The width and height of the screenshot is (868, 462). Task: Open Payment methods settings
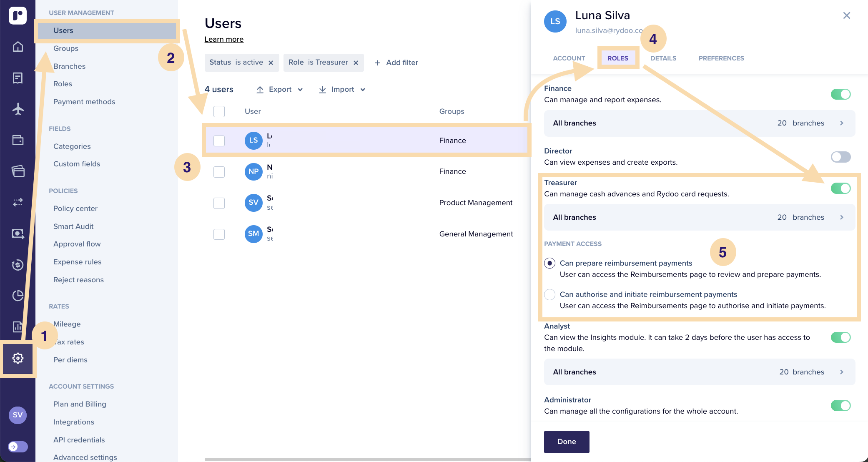[x=84, y=102]
